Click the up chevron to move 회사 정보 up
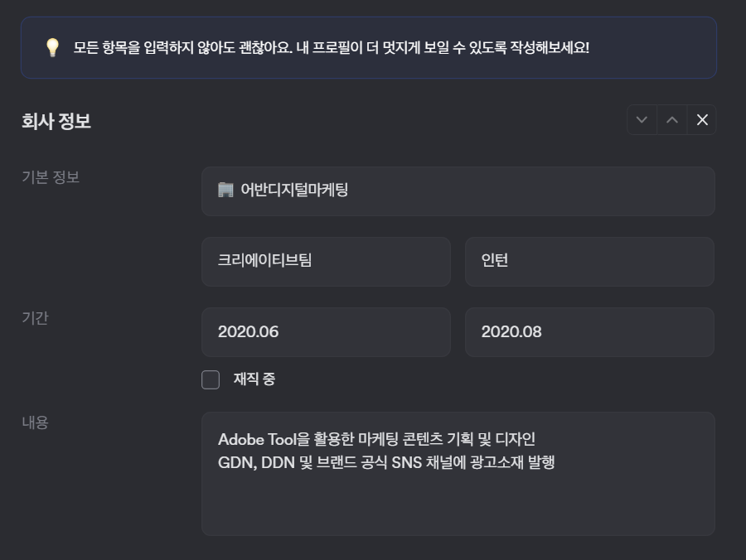The width and height of the screenshot is (746, 560). pos(671,120)
